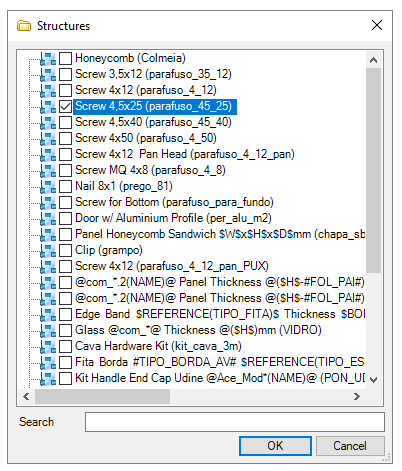Screen dimensions: 402x471
Task: Click the Cancel button
Action: point(350,446)
